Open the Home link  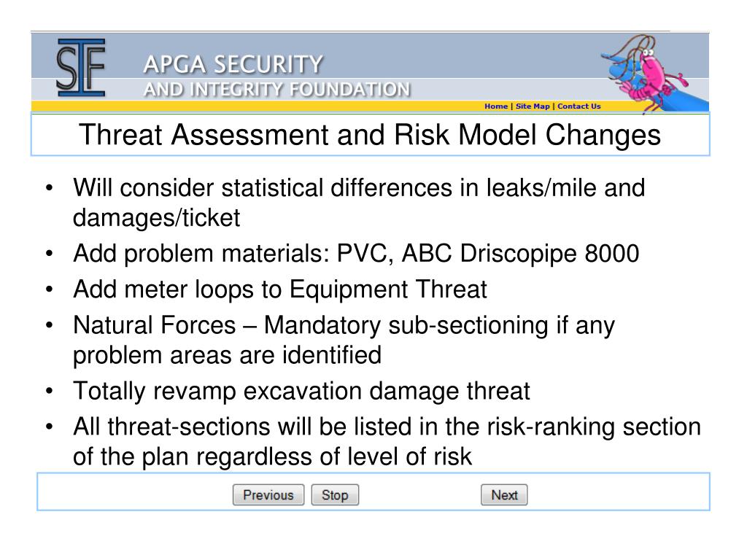[x=496, y=106]
